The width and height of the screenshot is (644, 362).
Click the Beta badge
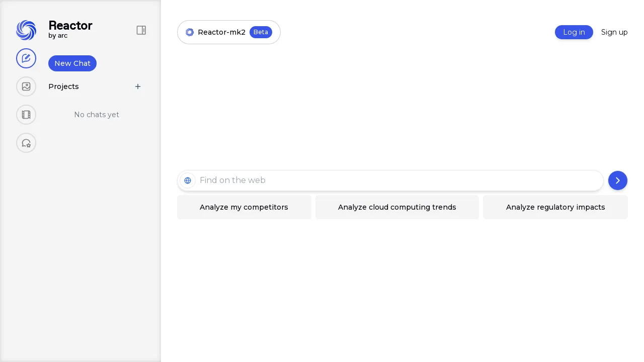coord(261,32)
